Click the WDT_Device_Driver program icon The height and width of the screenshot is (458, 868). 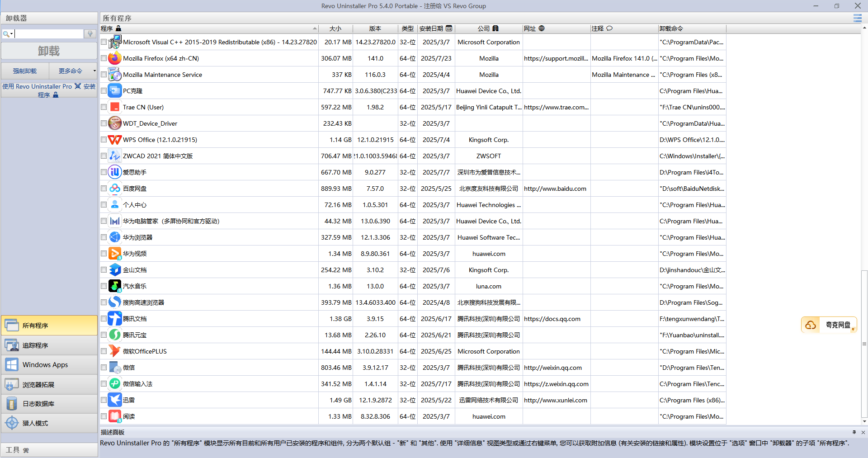115,123
